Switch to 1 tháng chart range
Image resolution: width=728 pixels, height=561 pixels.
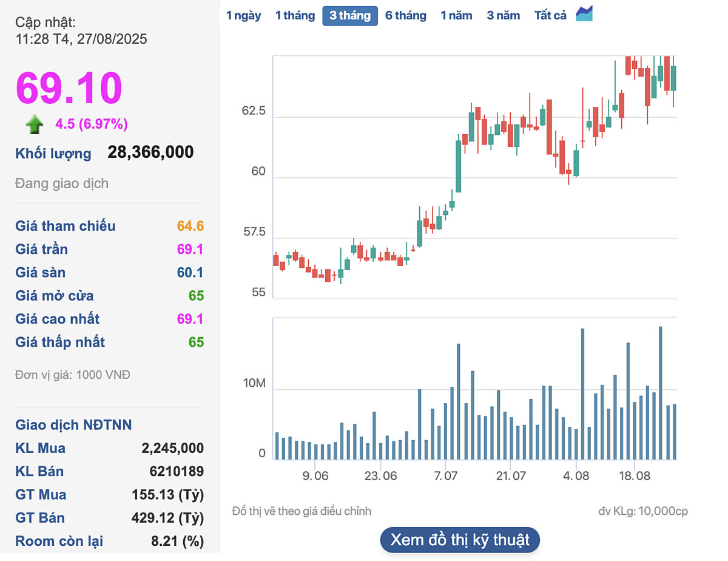(x=295, y=16)
